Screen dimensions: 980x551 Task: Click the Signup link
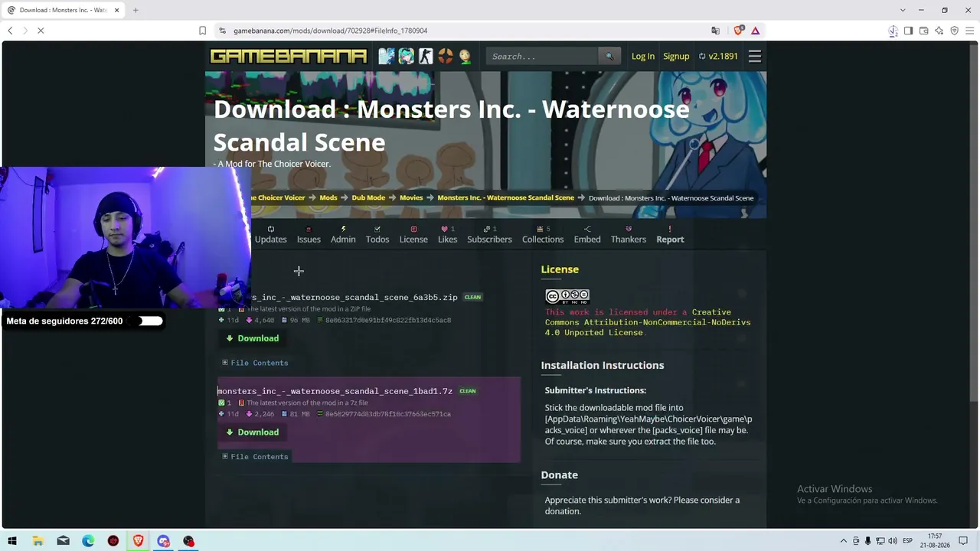coord(676,56)
